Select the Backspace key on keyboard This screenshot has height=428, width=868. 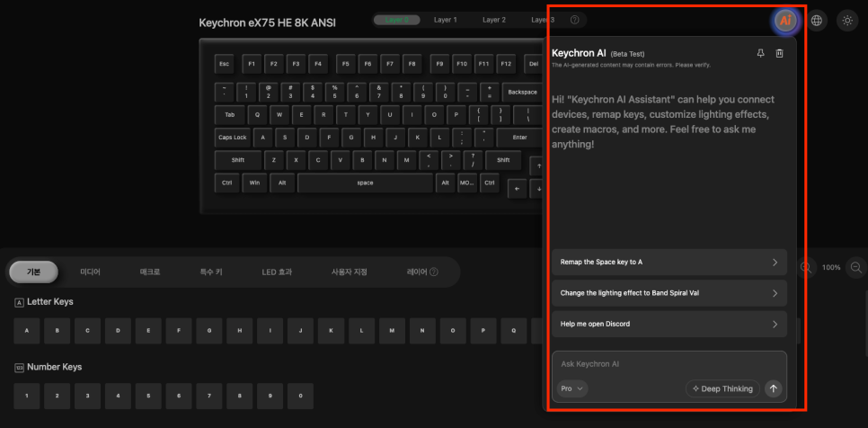[x=522, y=92]
